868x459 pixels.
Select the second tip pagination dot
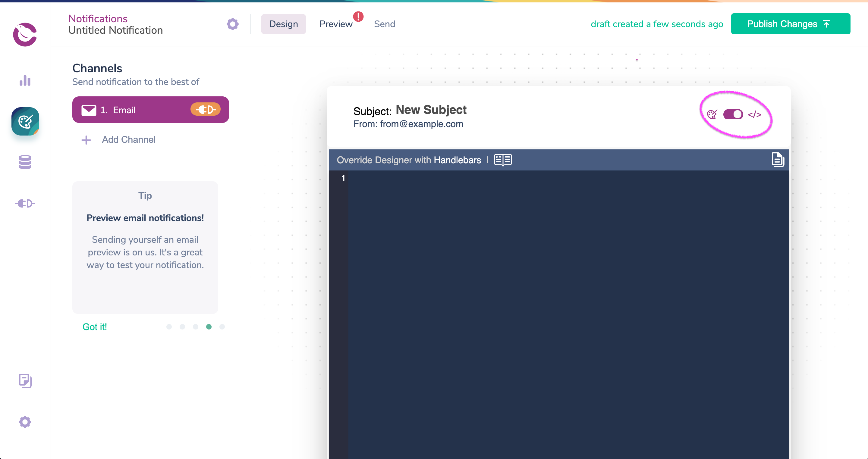point(182,327)
